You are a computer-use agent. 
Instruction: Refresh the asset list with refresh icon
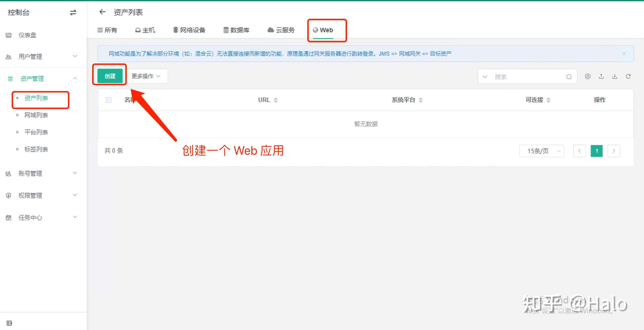628,76
